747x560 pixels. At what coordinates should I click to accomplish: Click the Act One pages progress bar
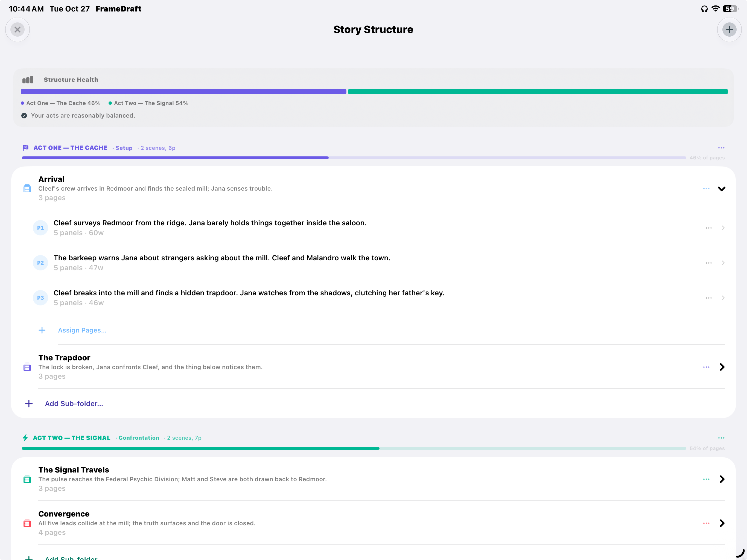[354, 158]
